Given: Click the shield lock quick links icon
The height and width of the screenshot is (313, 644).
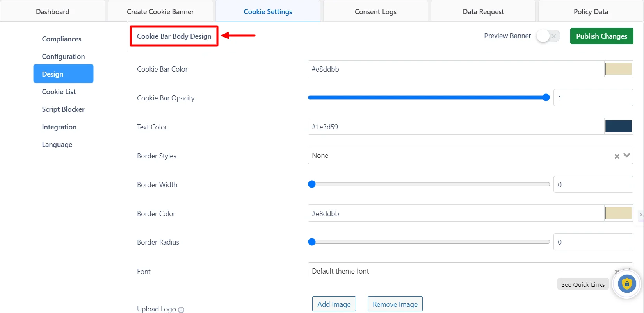Looking at the screenshot, I should (x=626, y=284).
